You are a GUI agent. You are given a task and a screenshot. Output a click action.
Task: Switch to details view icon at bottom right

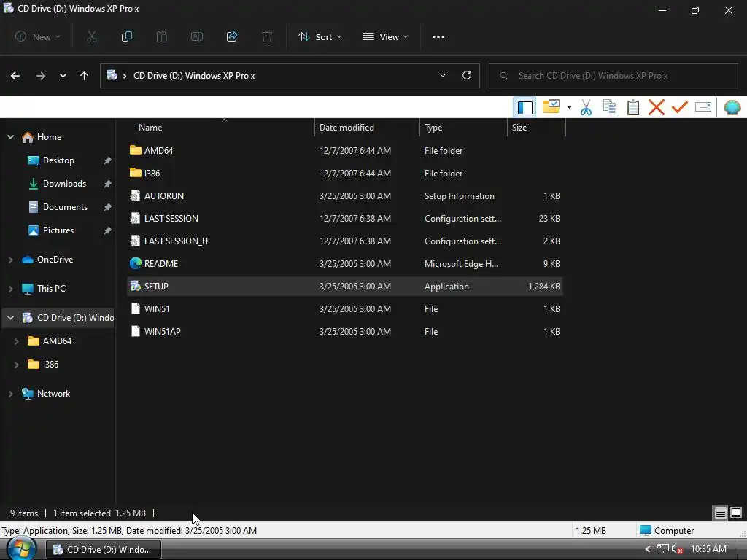720,513
